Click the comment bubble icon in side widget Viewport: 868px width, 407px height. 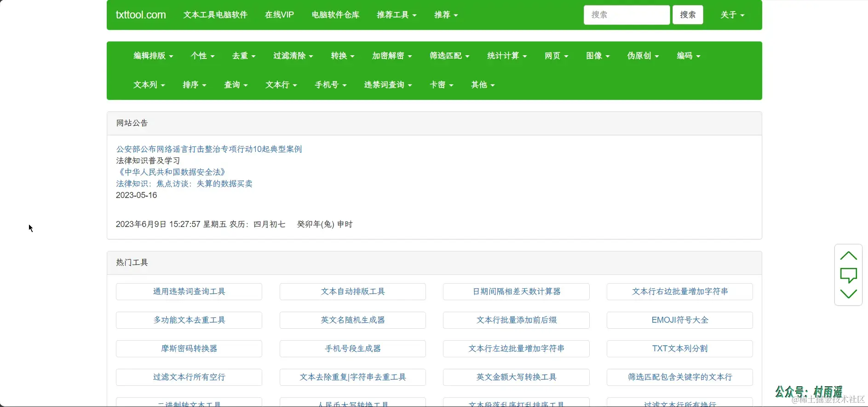click(x=848, y=275)
